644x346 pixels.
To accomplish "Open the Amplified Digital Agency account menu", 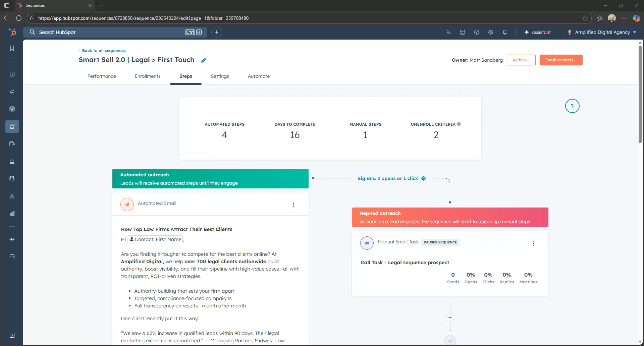I will pos(601,32).
